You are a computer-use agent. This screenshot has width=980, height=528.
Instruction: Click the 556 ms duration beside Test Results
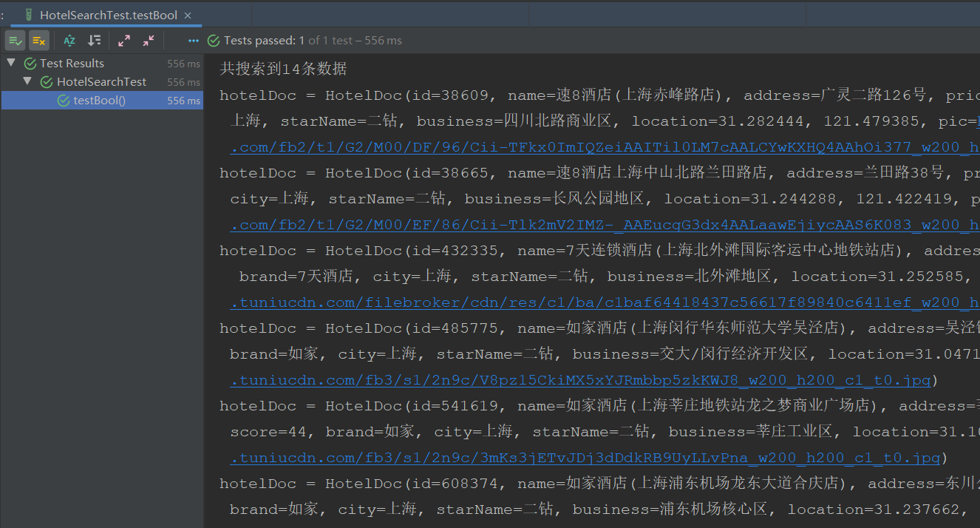(183, 64)
